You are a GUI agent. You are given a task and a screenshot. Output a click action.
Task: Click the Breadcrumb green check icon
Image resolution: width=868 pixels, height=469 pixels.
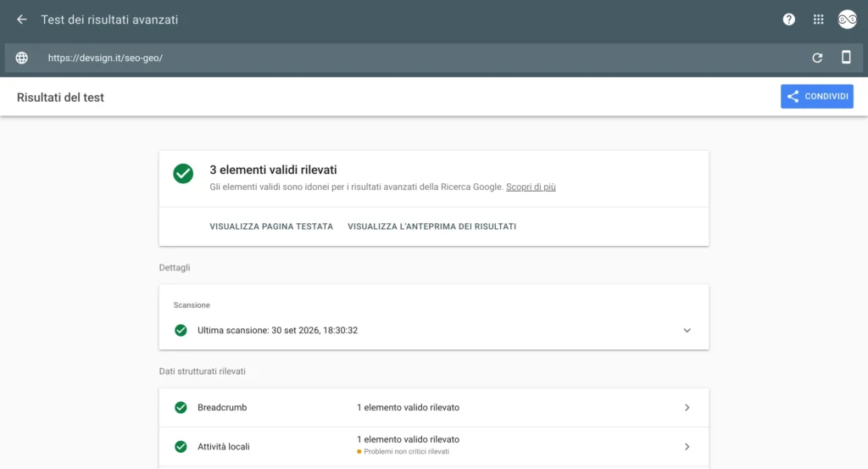(181, 408)
